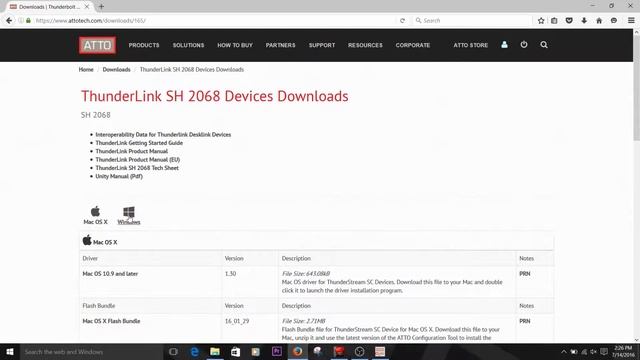Show hidden system tray icons
Image resolution: width=640 pixels, height=360 pixels.
(x=564, y=352)
